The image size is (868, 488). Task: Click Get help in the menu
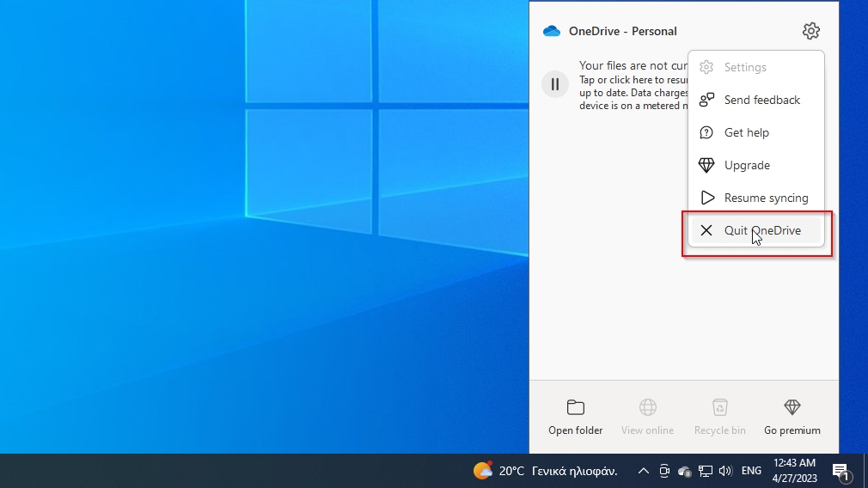coord(746,132)
